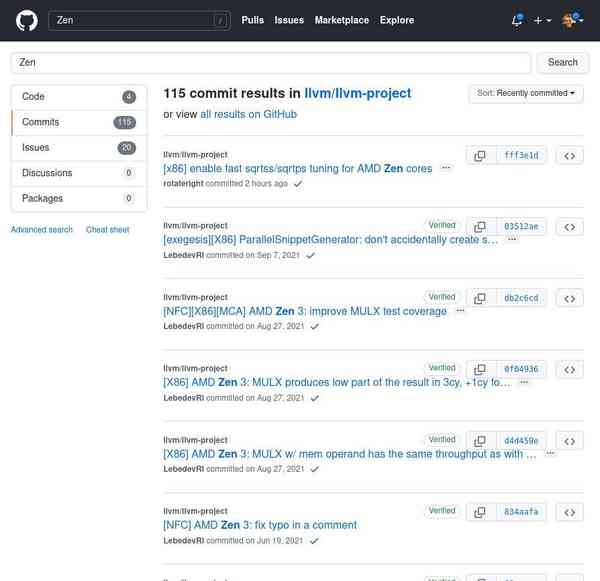Screen dimensions: 600x581
Task: View status check for Sep 7, 2021 commit
Action: [310, 255]
